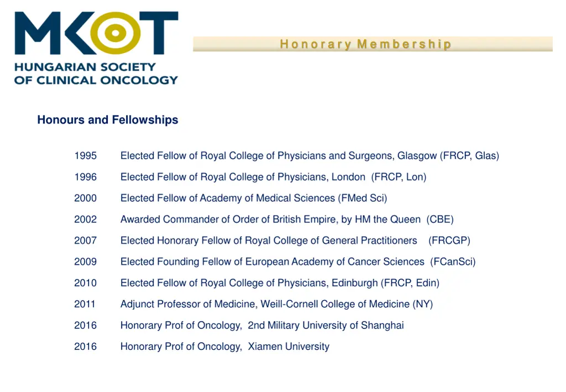Select the London FRCP fellowship line
Viewport: 566px width, 392px height.
(x=273, y=177)
